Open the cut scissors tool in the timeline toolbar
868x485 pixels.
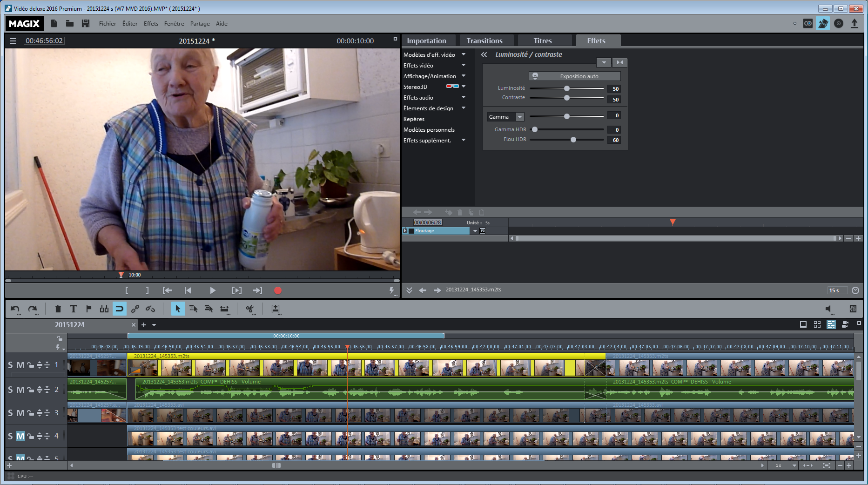coord(250,309)
